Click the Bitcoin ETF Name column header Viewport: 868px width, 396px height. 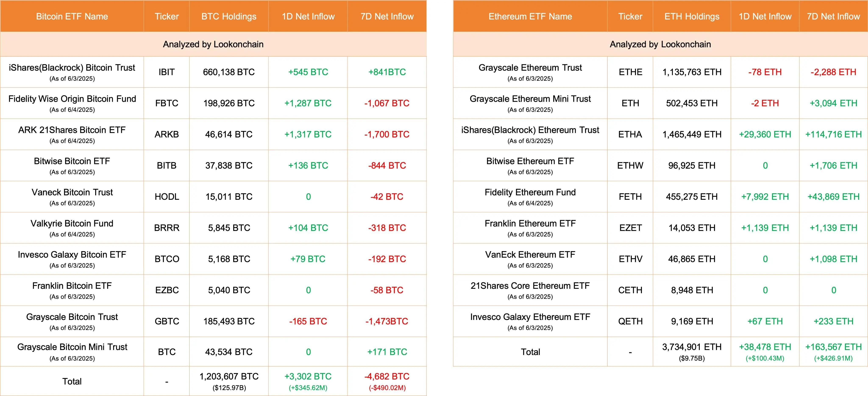(72, 17)
